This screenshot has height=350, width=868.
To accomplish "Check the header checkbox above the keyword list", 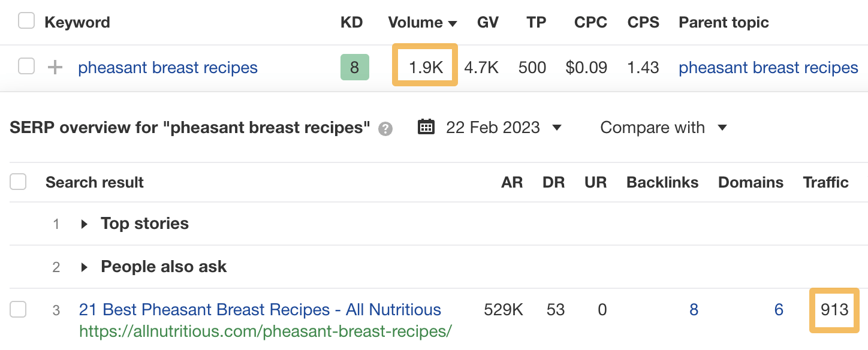I will [x=26, y=20].
